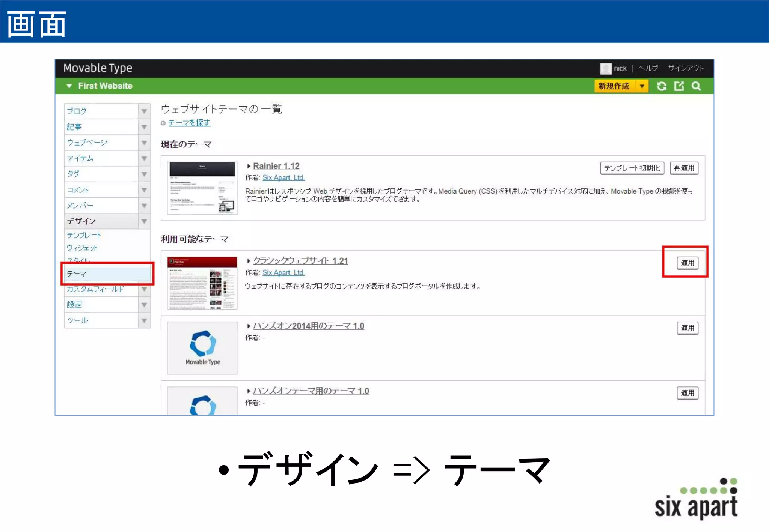Open the 設定 sidebar menu
This screenshot has width=769, height=532.
coord(101,305)
